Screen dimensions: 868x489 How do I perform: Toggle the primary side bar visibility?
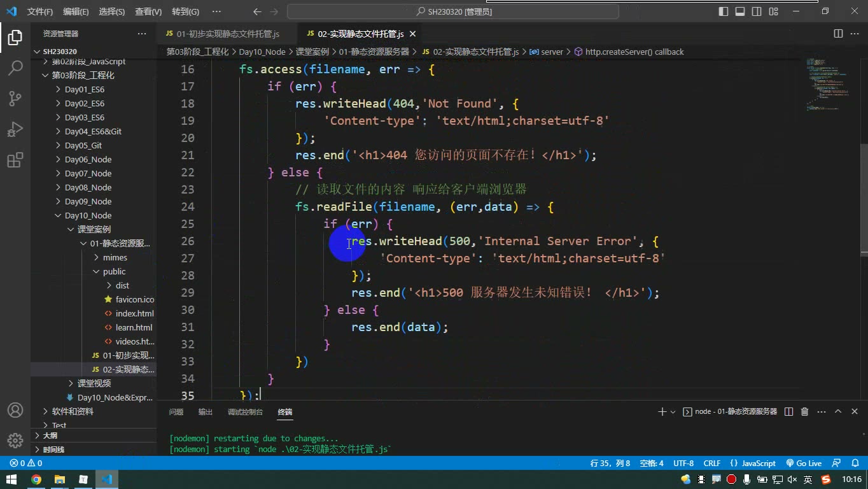[x=724, y=11]
